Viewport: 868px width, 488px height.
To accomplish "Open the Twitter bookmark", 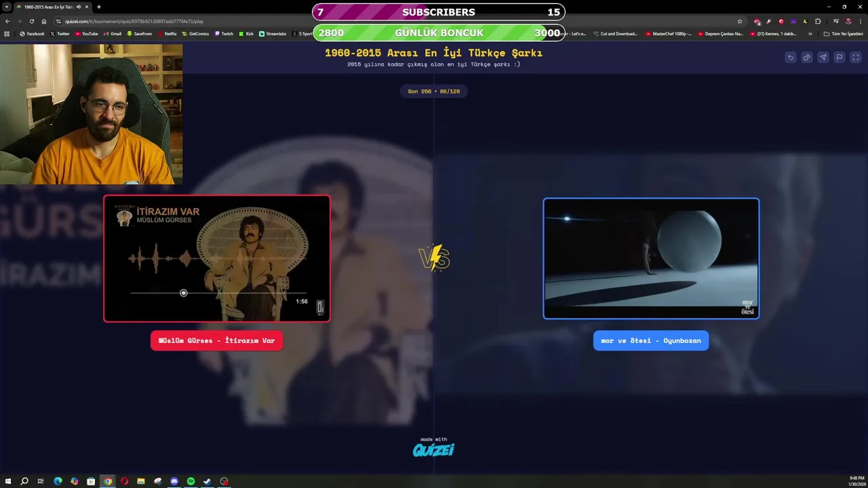I will point(60,34).
